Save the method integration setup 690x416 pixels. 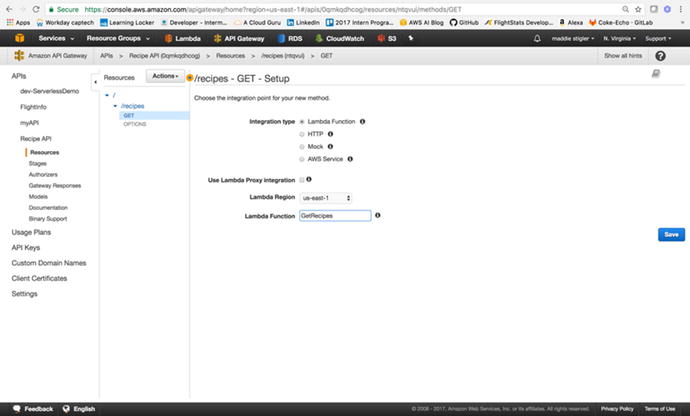[x=671, y=235]
